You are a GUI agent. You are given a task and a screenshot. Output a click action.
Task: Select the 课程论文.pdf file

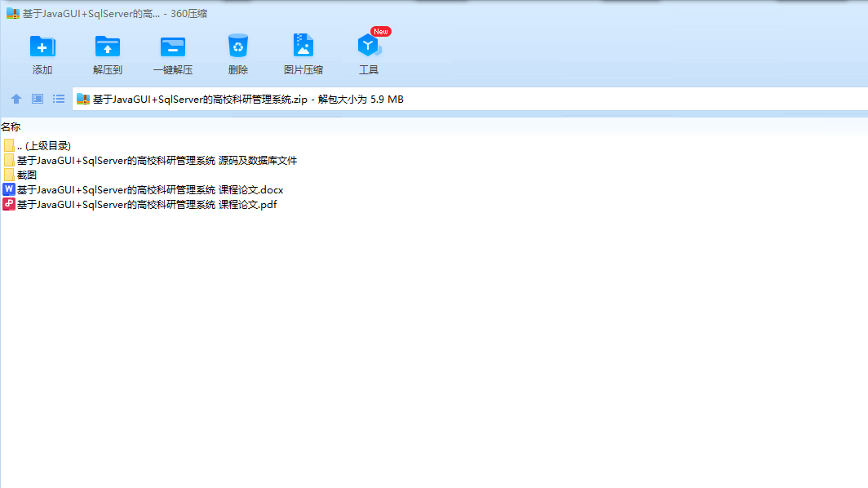tap(140, 204)
